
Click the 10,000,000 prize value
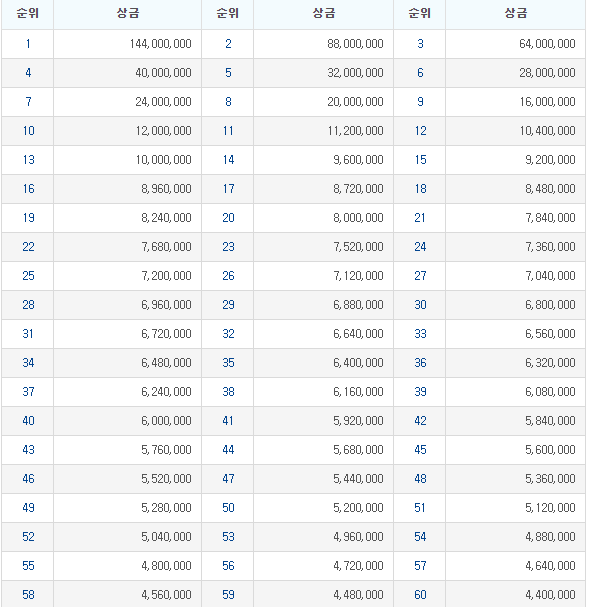point(163,160)
